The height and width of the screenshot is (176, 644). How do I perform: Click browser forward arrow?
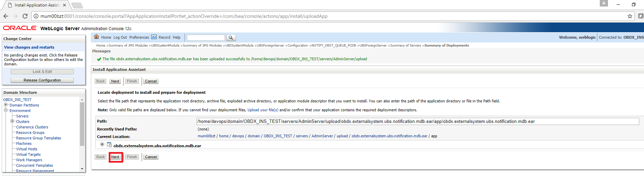(x=15, y=16)
